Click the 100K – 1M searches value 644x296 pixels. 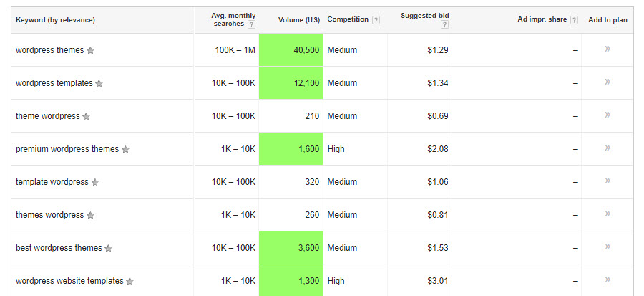click(x=235, y=50)
